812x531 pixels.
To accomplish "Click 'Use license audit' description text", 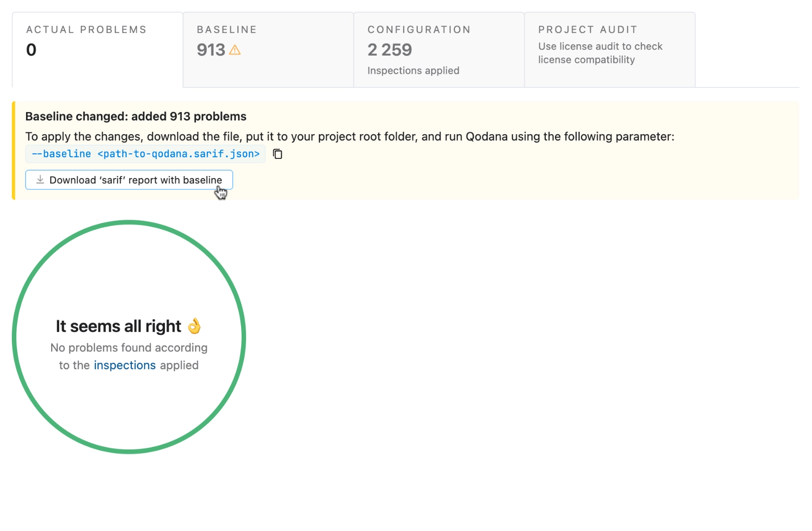I will [x=600, y=53].
